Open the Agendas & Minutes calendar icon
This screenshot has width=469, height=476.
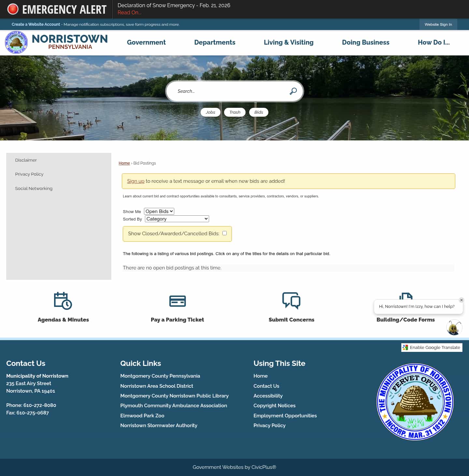click(x=63, y=301)
